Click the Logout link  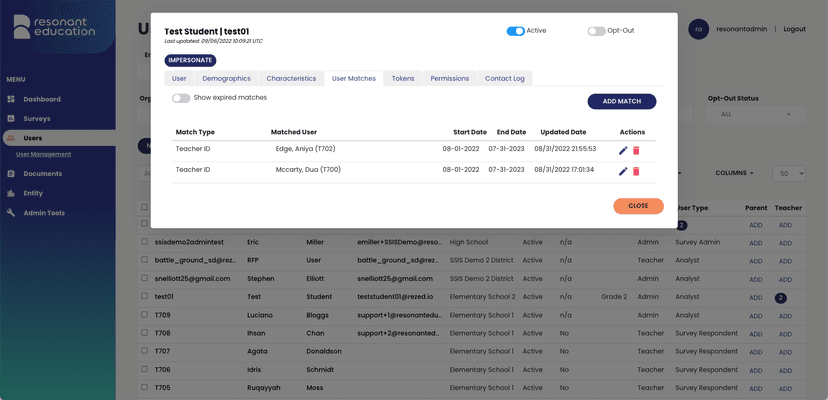(x=794, y=29)
